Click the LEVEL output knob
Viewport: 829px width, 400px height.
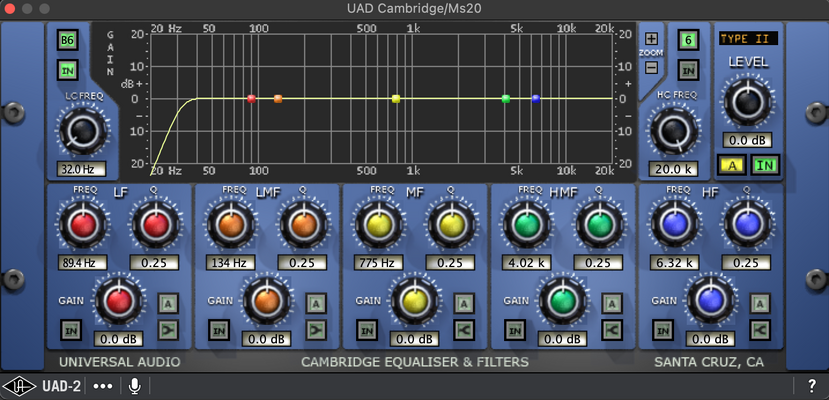[x=748, y=101]
